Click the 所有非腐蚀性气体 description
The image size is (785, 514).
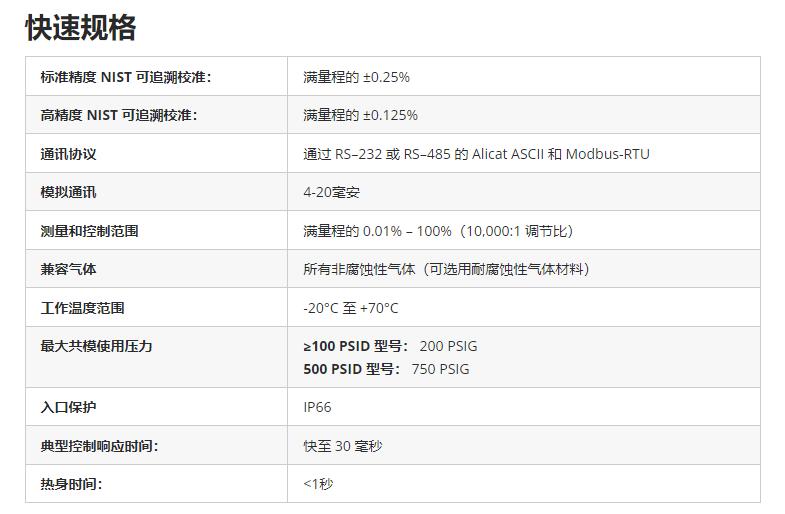(359, 269)
